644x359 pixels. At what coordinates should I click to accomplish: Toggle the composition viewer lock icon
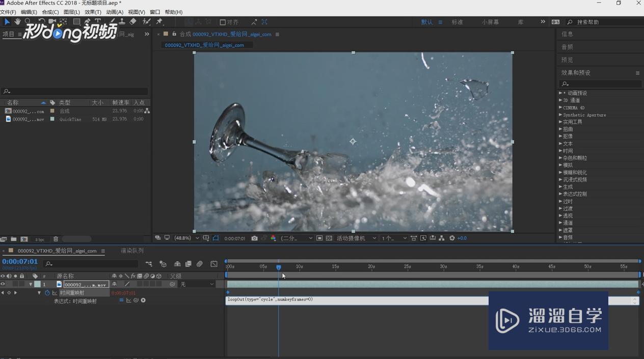pos(174,34)
